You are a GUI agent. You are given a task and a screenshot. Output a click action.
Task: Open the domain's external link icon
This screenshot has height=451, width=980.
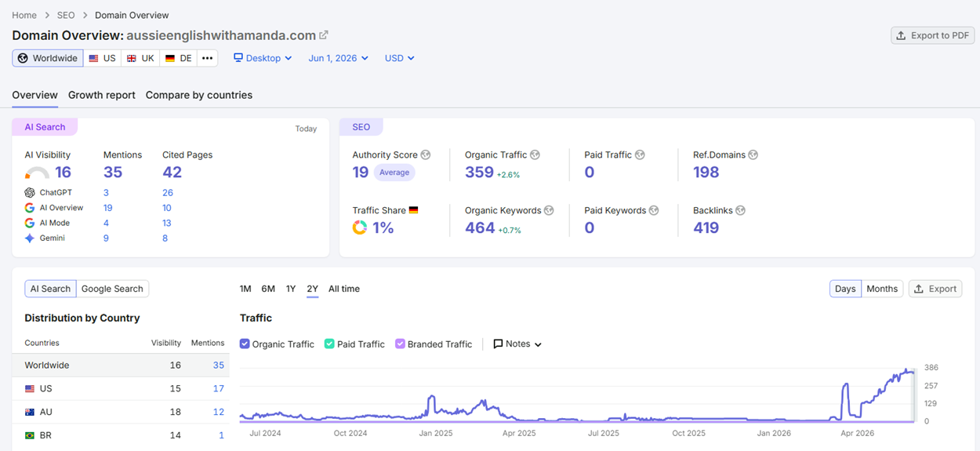coord(324,35)
